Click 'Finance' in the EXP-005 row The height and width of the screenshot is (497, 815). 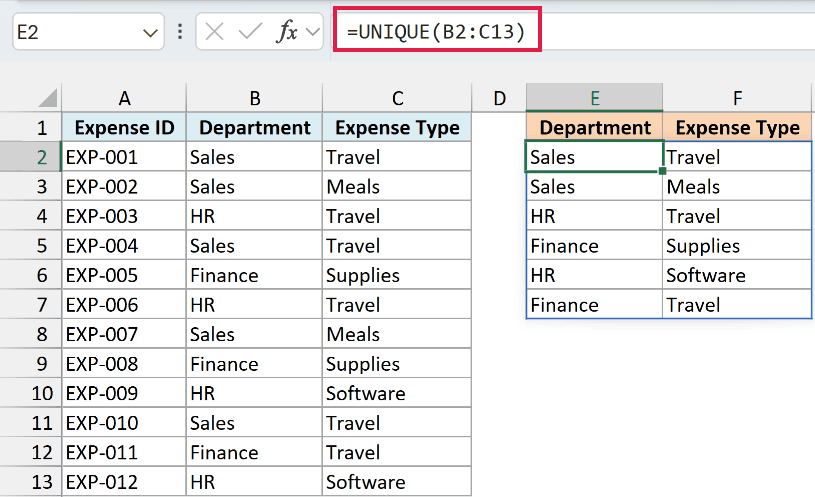point(254,274)
